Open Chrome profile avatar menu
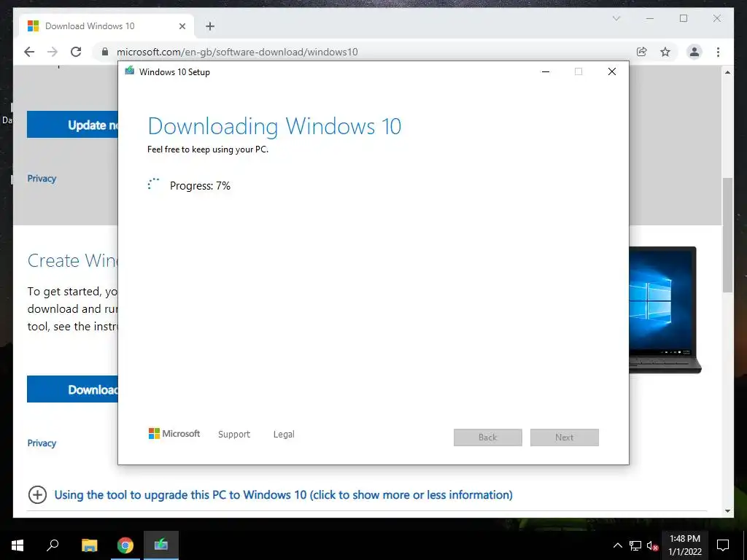This screenshot has height=560, width=747. click(694, 52)
